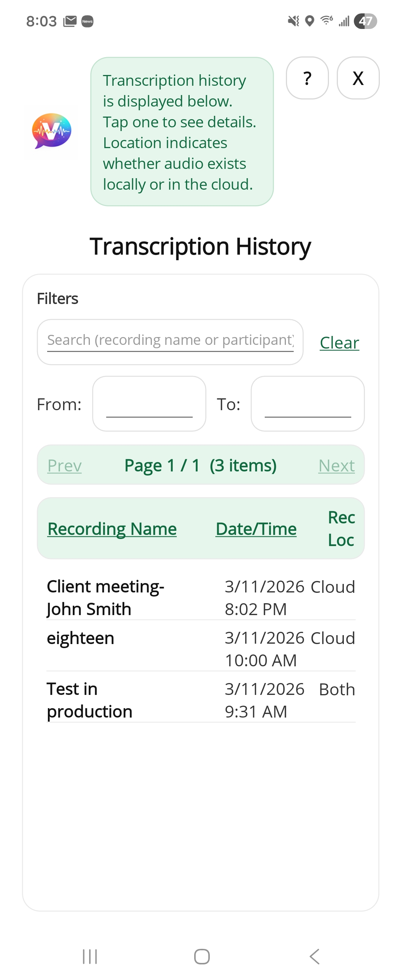Viewport: 401px width, 980px height.
Task: Sort by the Date/Time column header
Action: coord(256,529)
